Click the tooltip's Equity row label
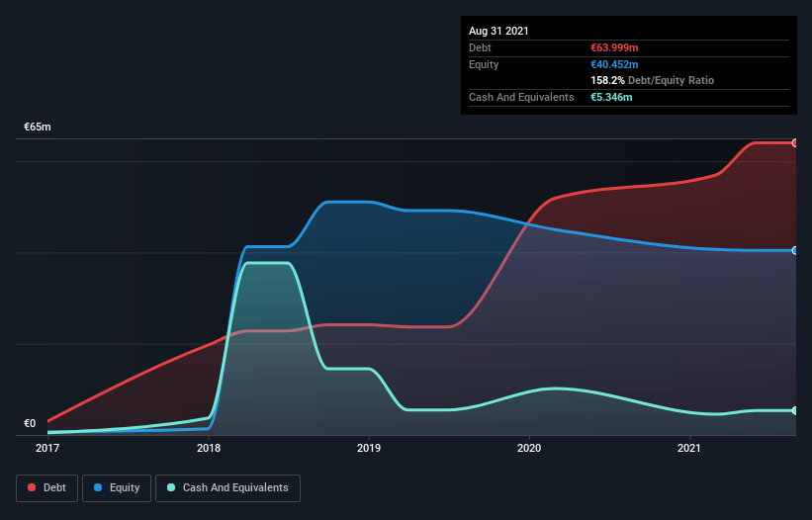Viewport: 812px width, 520px height. (484, 64)
